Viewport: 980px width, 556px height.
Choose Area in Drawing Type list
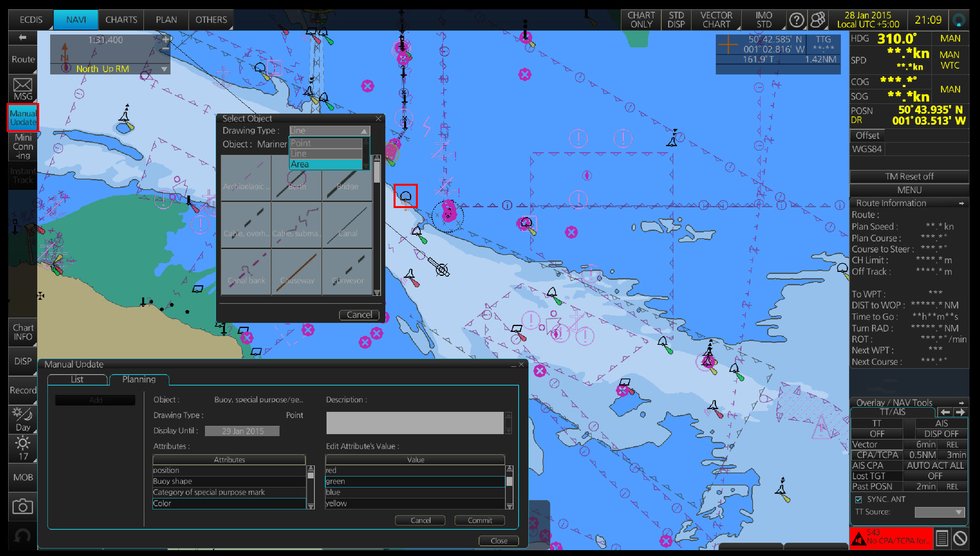click(326, 164)
